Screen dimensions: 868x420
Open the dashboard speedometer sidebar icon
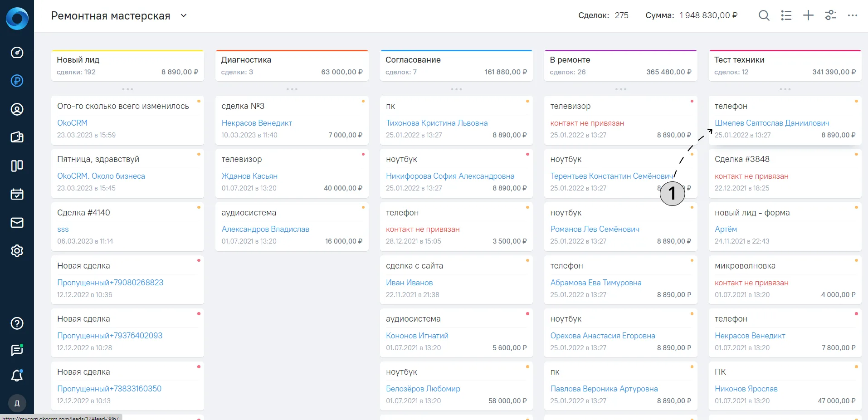pos(17,53)
